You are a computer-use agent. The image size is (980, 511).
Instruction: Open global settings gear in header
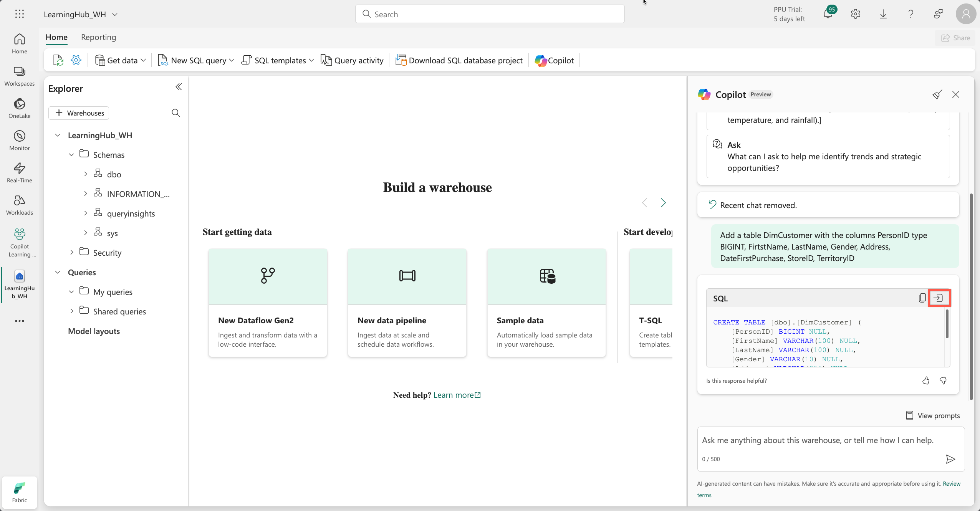856,14
